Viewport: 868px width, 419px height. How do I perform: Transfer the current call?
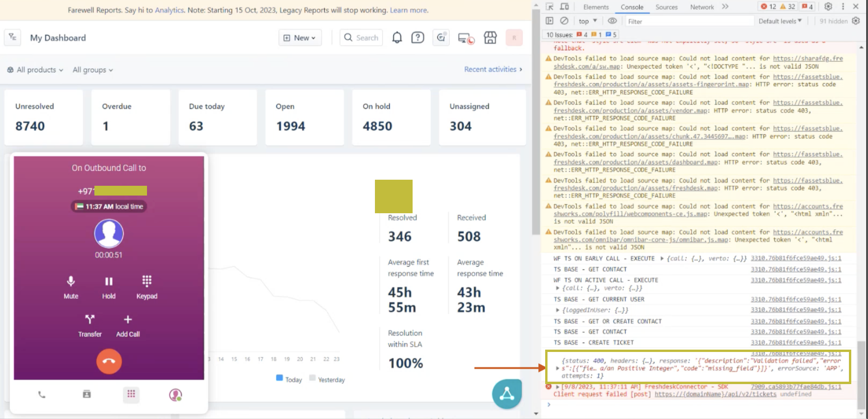point(90,325)
